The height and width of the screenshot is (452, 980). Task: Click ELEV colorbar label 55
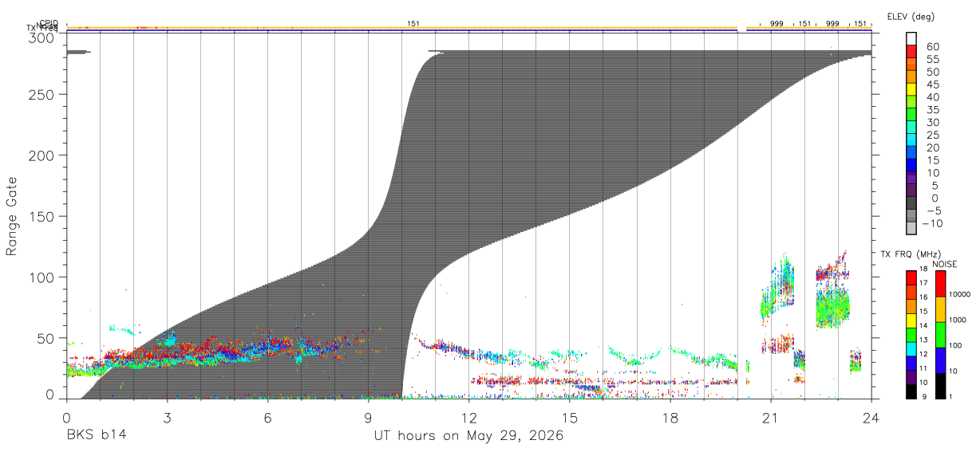934,60
